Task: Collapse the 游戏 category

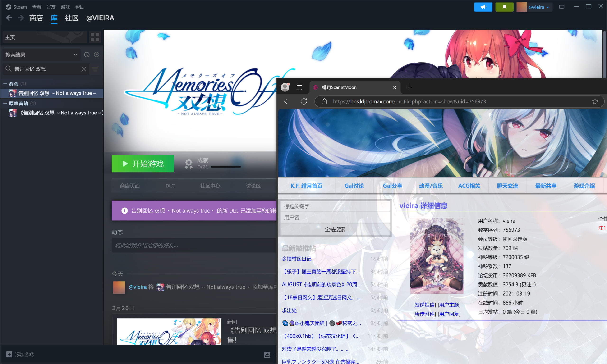Action: click(5, 84)
